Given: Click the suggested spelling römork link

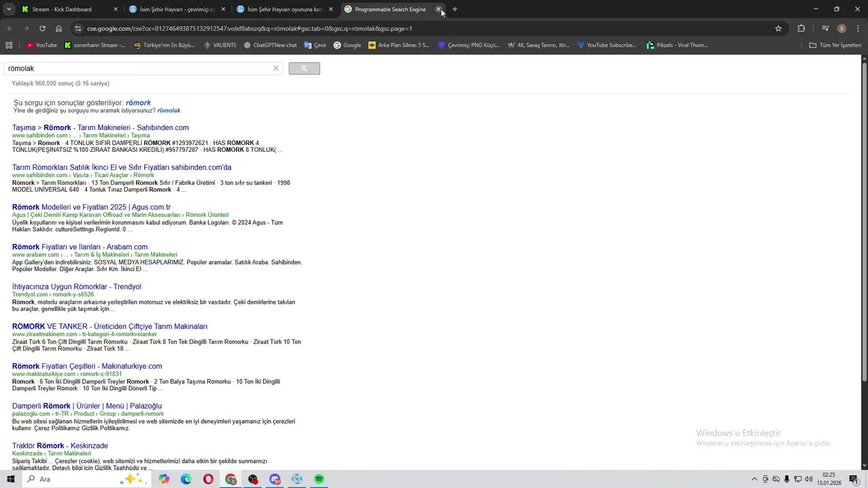Looking at the screenshot, I should (138, 103).
